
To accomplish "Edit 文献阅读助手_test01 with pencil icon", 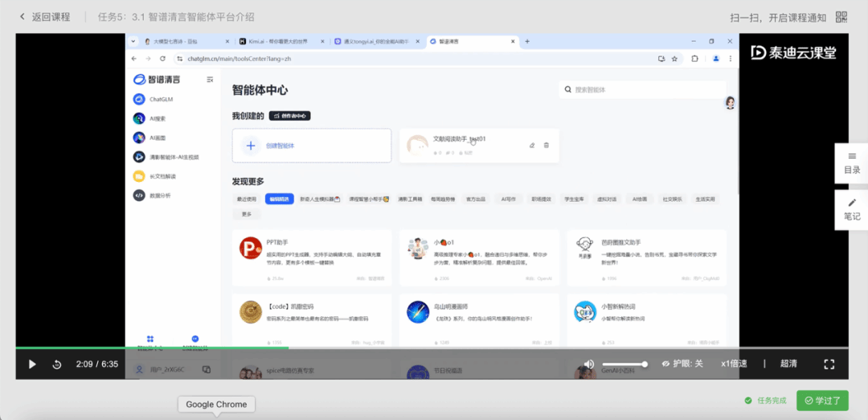I will coord(532,145).
